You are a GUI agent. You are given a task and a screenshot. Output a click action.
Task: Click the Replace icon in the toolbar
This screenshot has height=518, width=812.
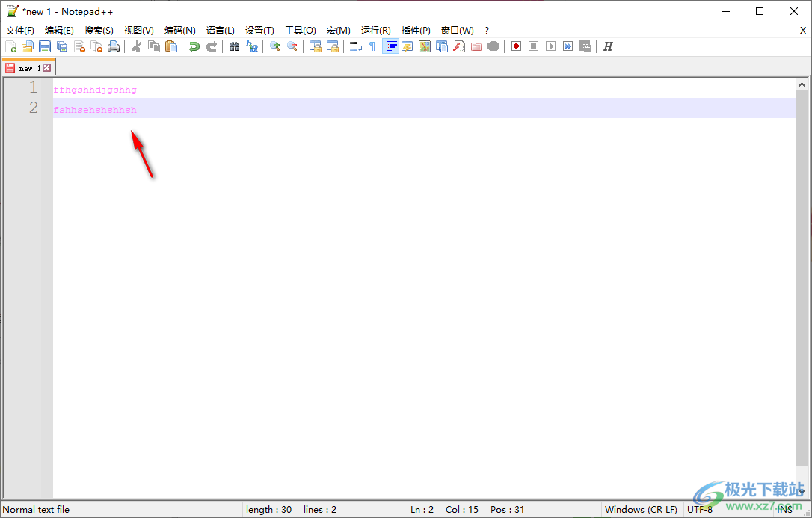point(253,46)
